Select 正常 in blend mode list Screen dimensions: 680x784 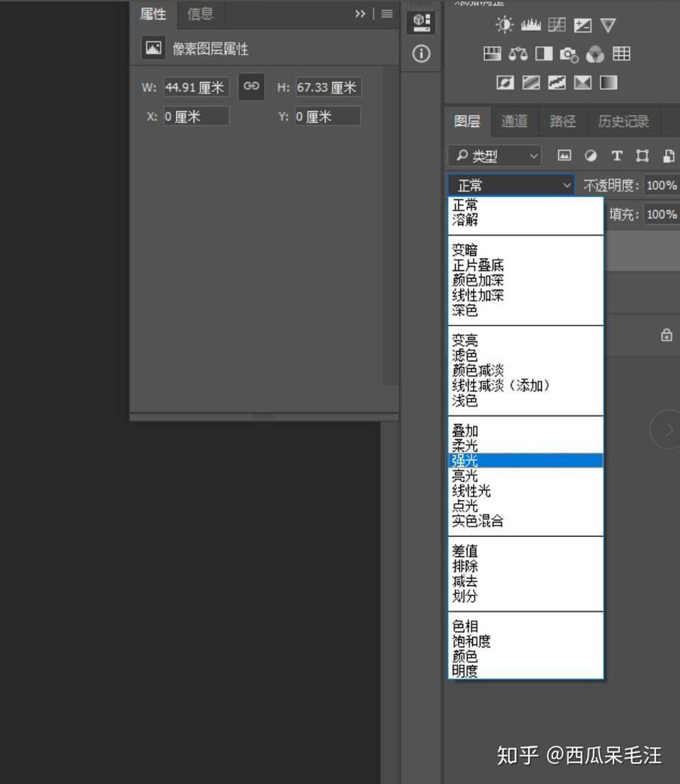[x=526, y=205]
